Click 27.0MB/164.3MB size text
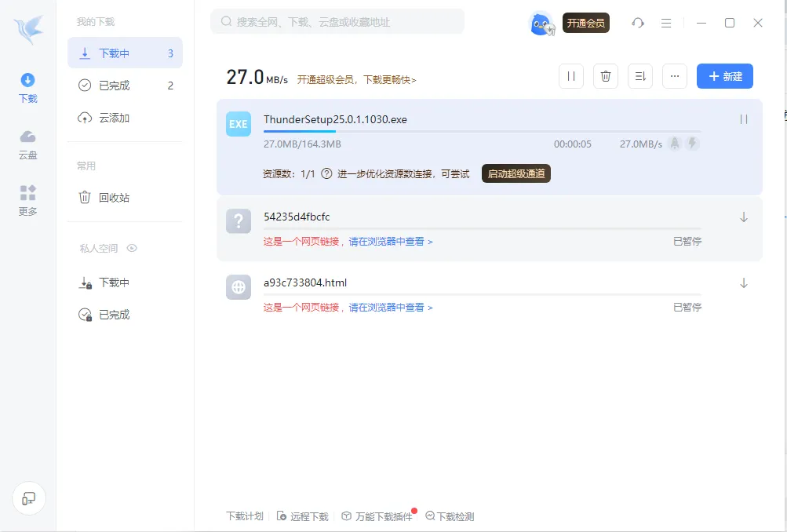This screenshot has width=787, height=532. (x=302, y=144)
